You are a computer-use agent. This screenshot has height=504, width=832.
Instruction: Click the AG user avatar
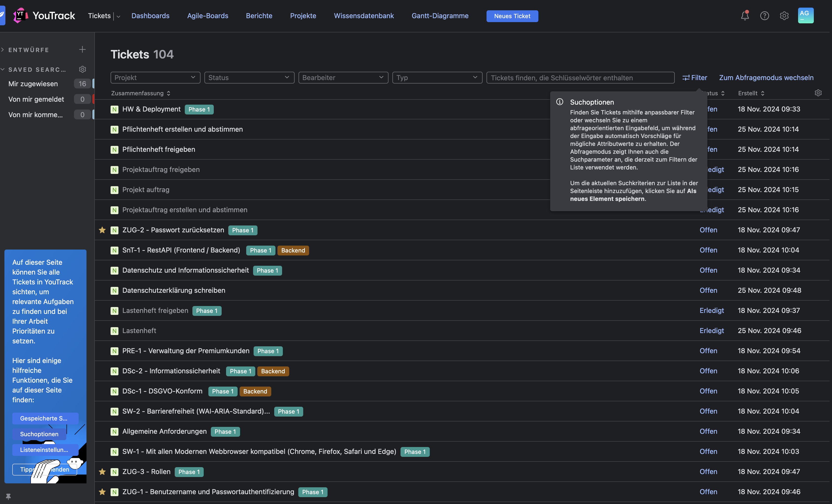[805, 15]
